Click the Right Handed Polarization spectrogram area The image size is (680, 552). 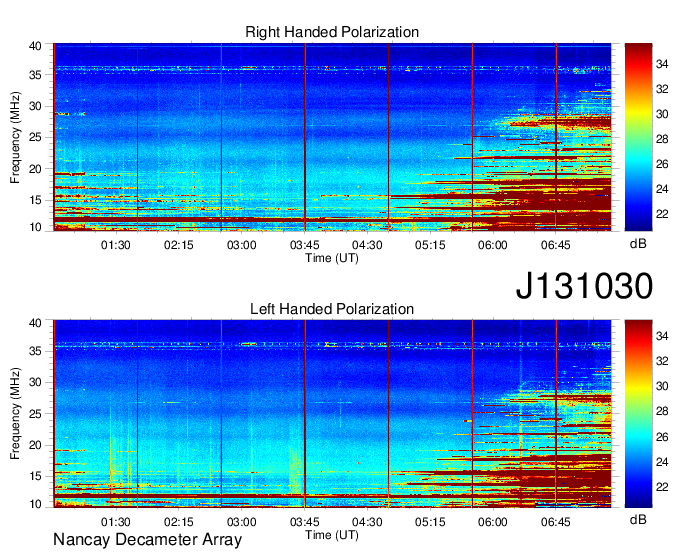(332, 137)
